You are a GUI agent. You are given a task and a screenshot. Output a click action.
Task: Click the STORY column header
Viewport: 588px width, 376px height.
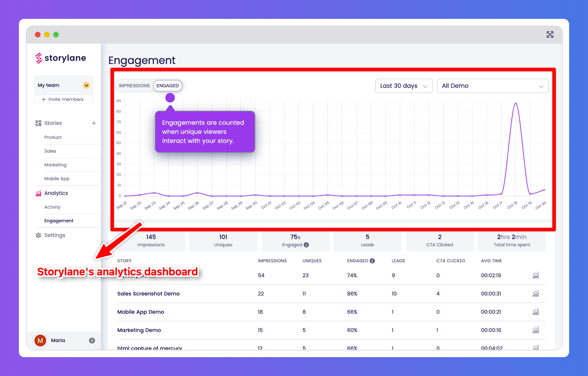[124, 261]
